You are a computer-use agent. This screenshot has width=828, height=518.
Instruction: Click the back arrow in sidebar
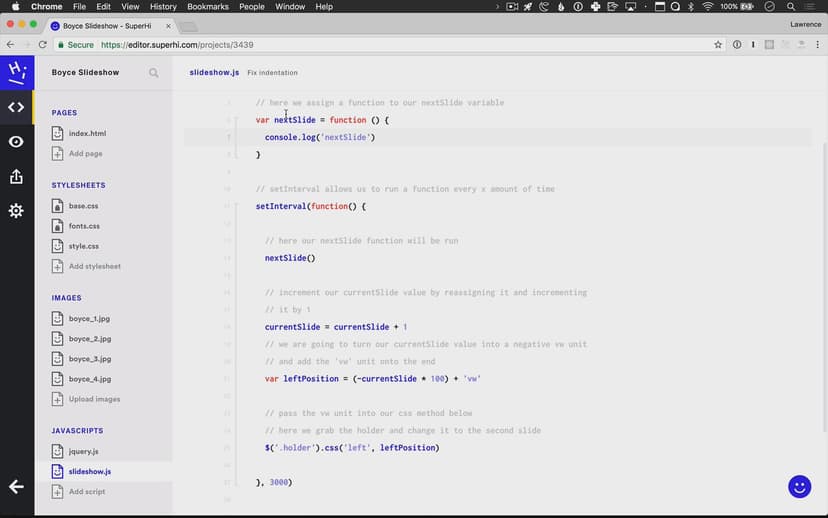click(16, 486)
